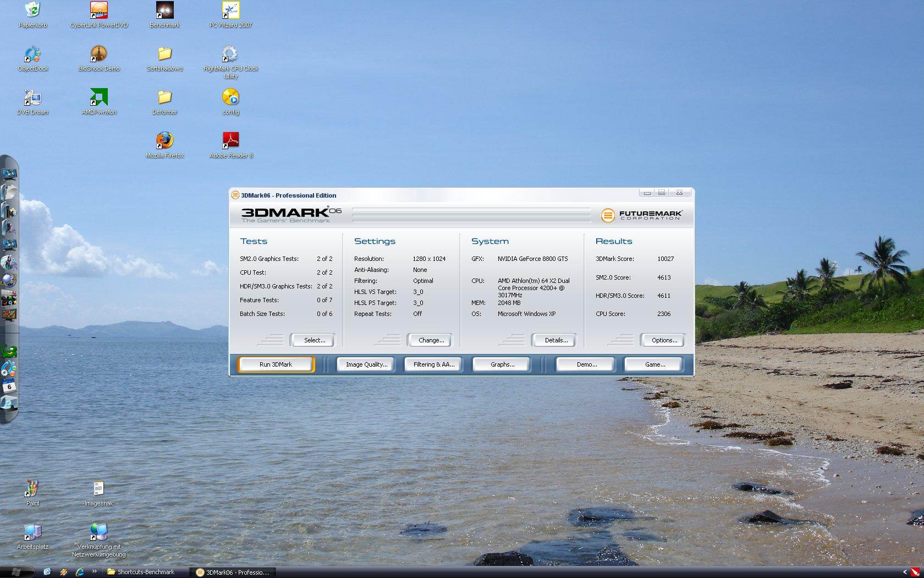Select the Imageshak text file icon

coord(99,493)
